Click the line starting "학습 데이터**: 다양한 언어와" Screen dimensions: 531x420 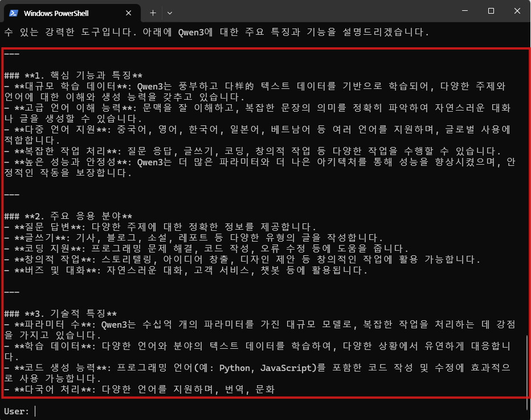(x=258, y=346)
